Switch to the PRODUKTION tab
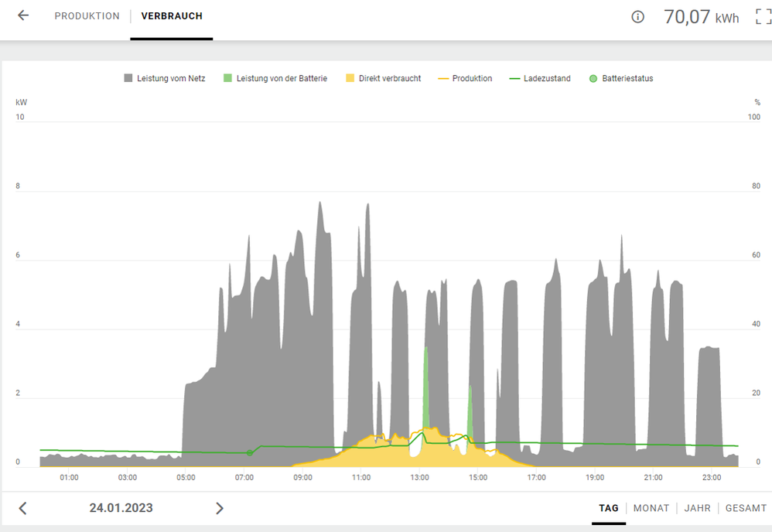The image size is (772, 532). coord(87,16)
